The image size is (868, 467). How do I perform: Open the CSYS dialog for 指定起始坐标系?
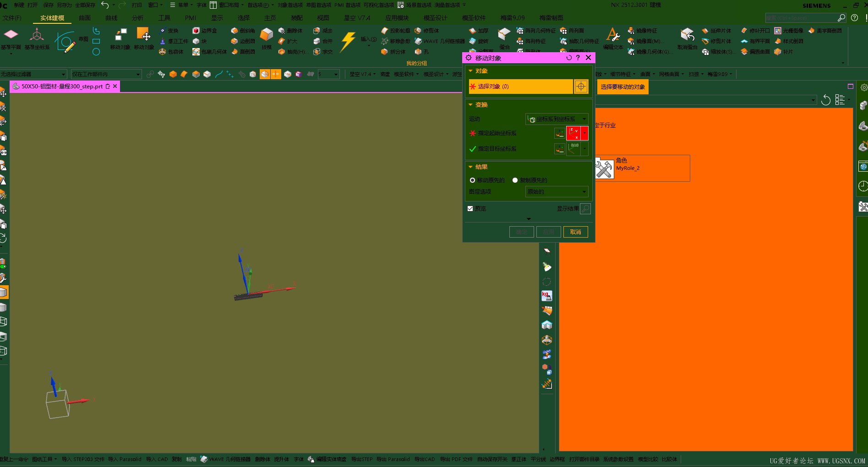click(x=559, y=133)
